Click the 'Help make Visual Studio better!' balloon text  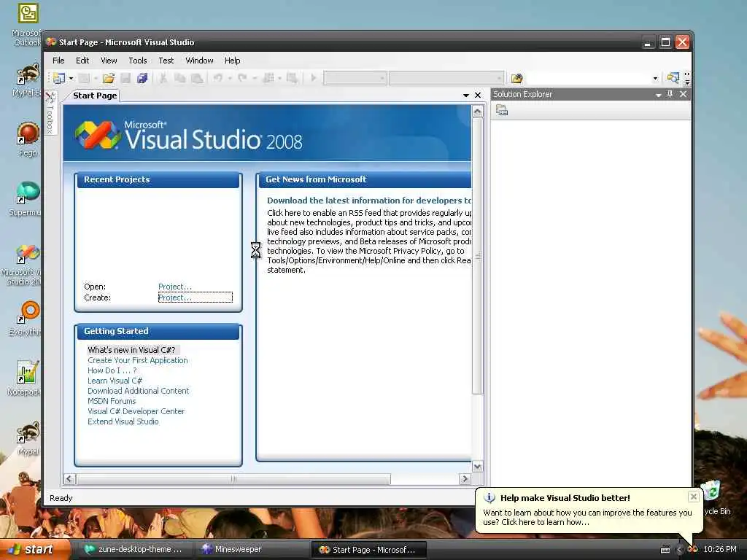(x=565, y=498)
